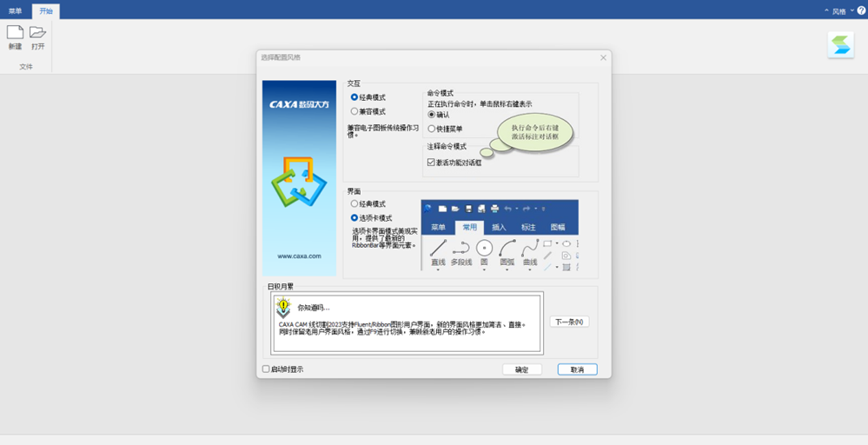The image size is (868, 445).
Task: Enable the 启动时显示 checkbox
Action: 266,369
